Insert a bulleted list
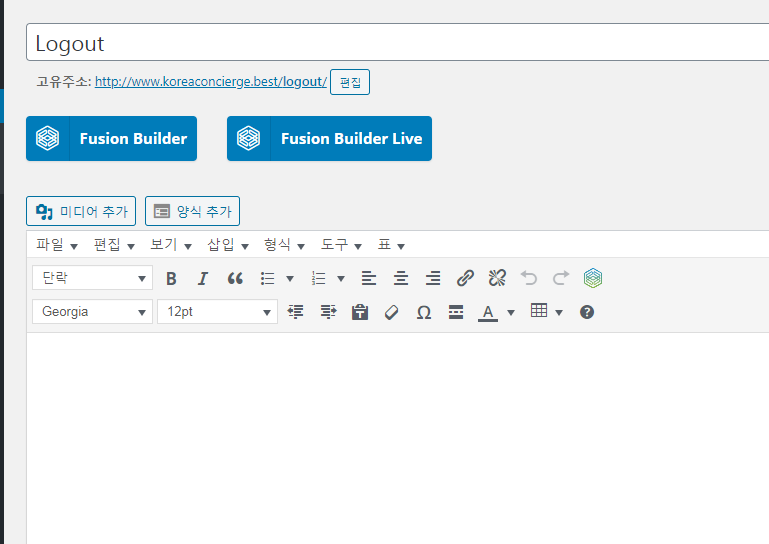This screenshot has height=544, width=769. pyautogui.click(x=267, y=279)
